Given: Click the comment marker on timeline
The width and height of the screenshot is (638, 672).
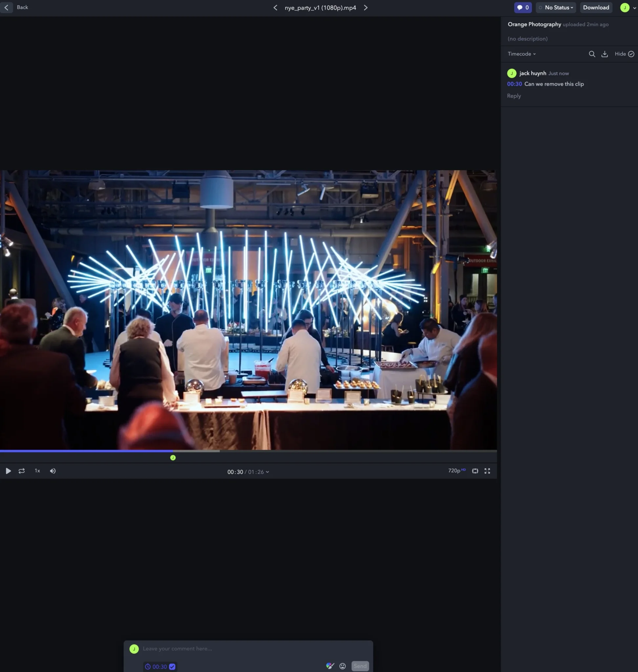Looking at the screenshot, I should pyautogui.click(x=173, y=458).
